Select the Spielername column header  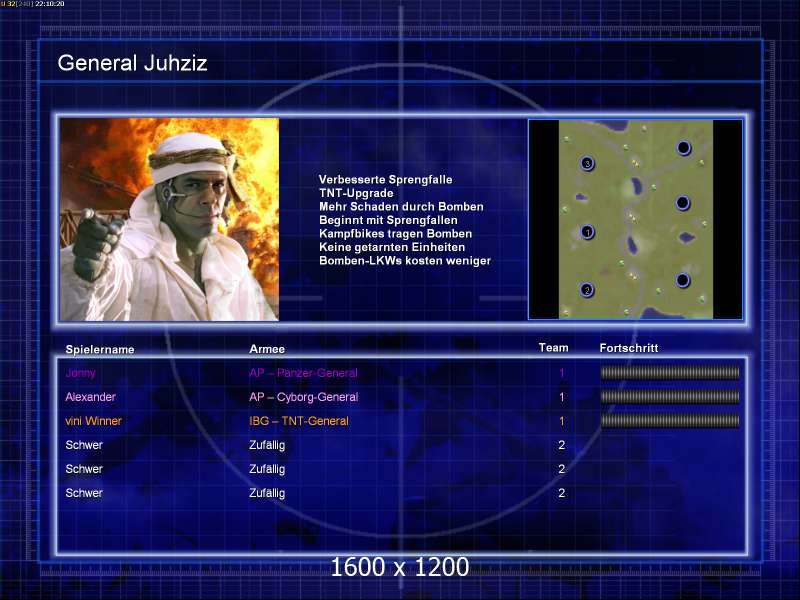tap(100, 349)
